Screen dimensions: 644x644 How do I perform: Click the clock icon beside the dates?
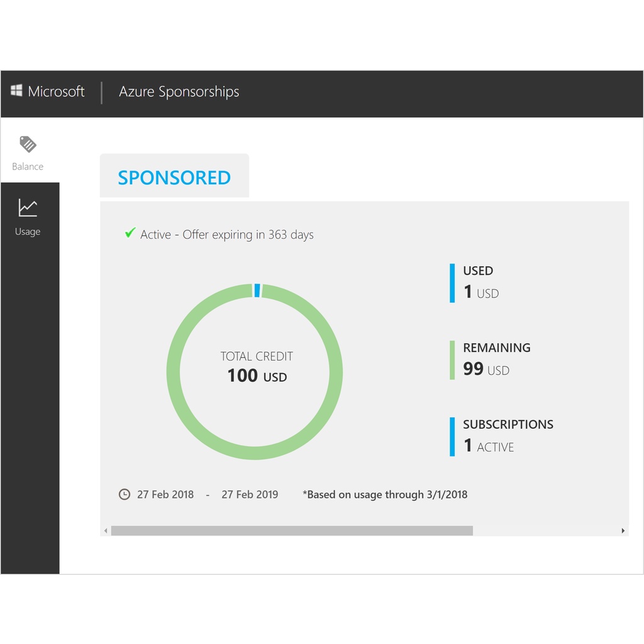pyautogui.click(x=124, y=494)
